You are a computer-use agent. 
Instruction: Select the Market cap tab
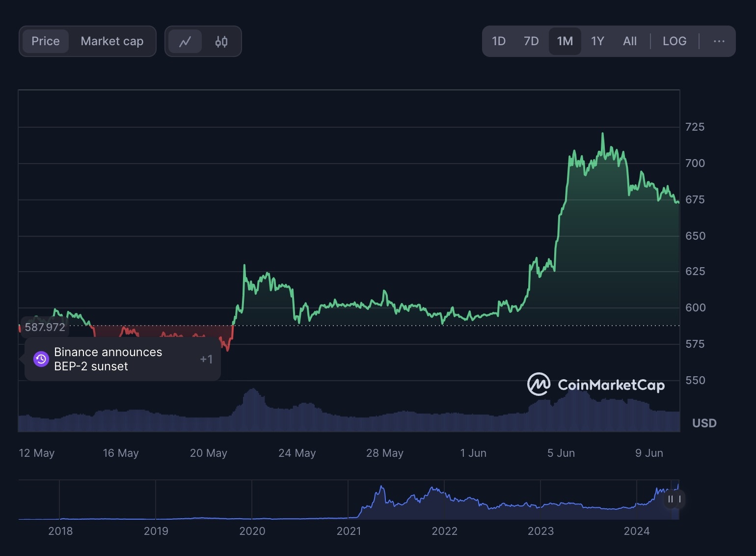(x=112, y=41)
